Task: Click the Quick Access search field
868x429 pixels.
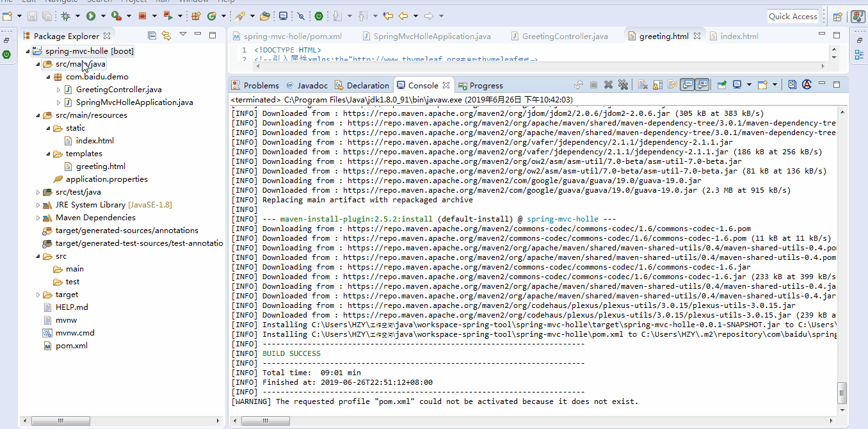Action: 792,16
